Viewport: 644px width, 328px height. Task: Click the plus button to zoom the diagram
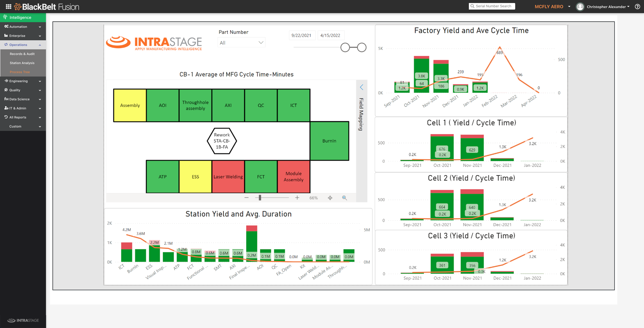click(x=297, y=197)
